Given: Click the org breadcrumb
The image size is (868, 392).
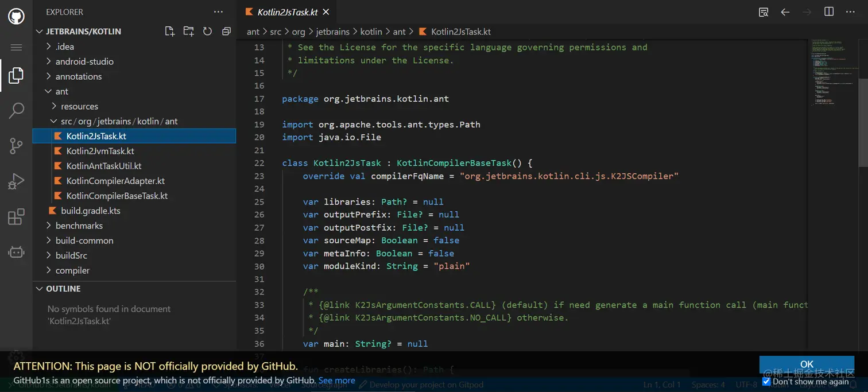Looking at the screenshot, I should tap(298, 32).
